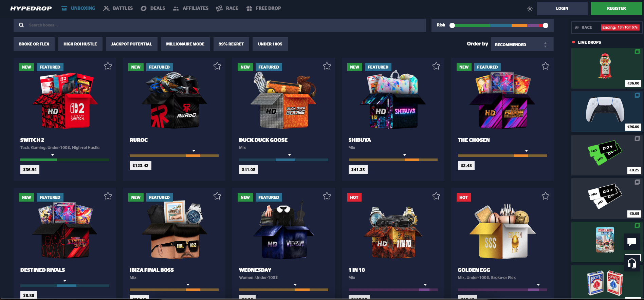Open the Race tab in navbar
The height and width of the screenshot is (300, 644).
point(227,8)
